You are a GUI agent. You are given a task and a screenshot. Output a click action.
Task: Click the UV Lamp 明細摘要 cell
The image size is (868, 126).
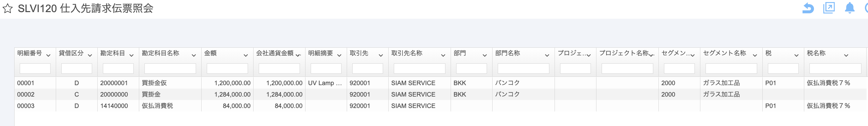click(325, 83)
